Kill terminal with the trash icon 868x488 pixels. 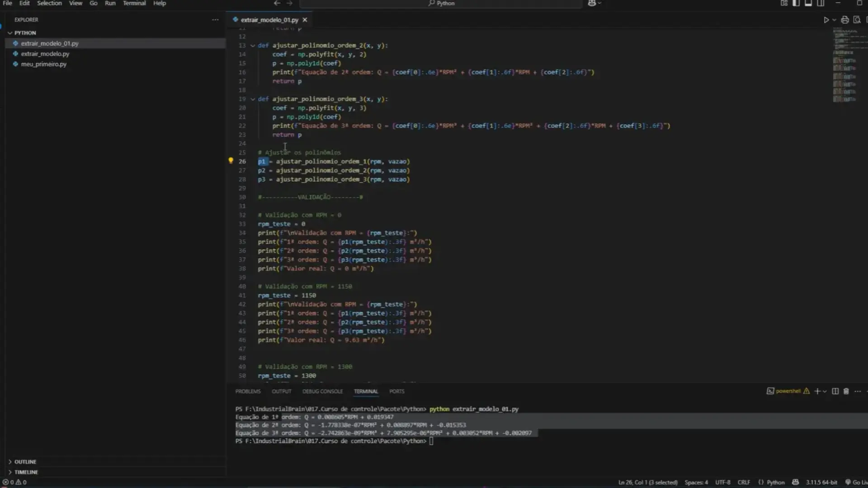[846, 391]
